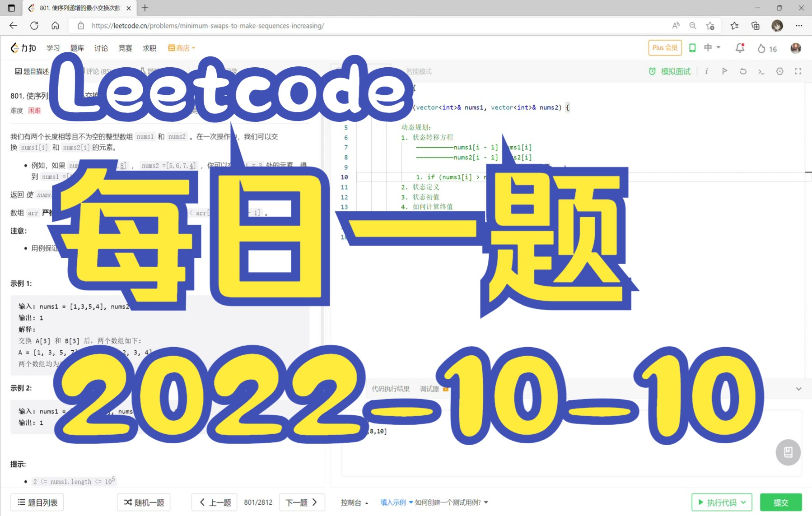Open the 题目列表 problem list

tap(37, 502)
